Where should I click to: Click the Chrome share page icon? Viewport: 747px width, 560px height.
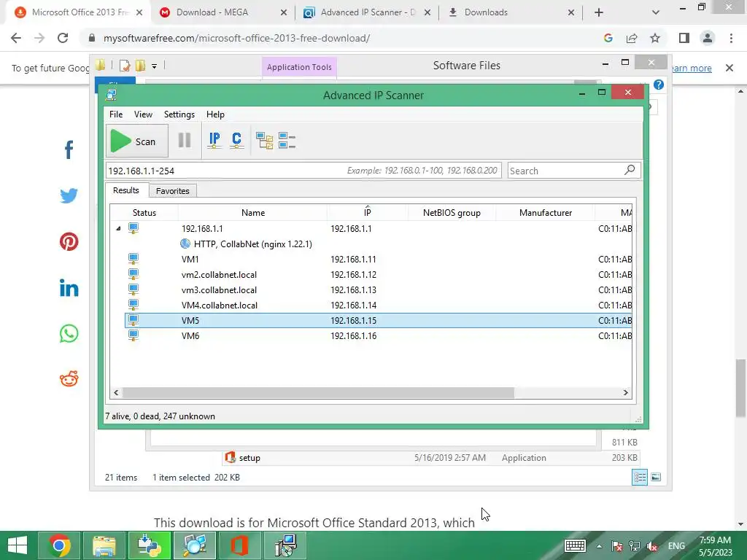(x=632, y=38)
